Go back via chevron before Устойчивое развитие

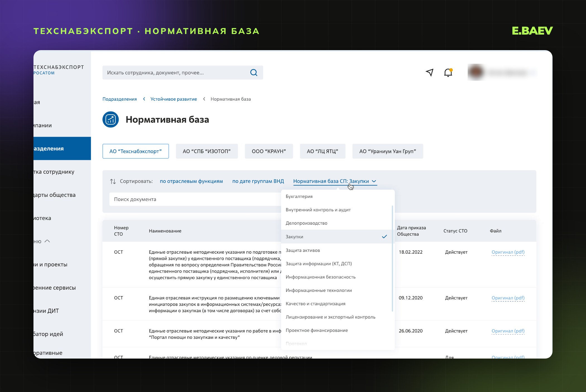[144, 99]
